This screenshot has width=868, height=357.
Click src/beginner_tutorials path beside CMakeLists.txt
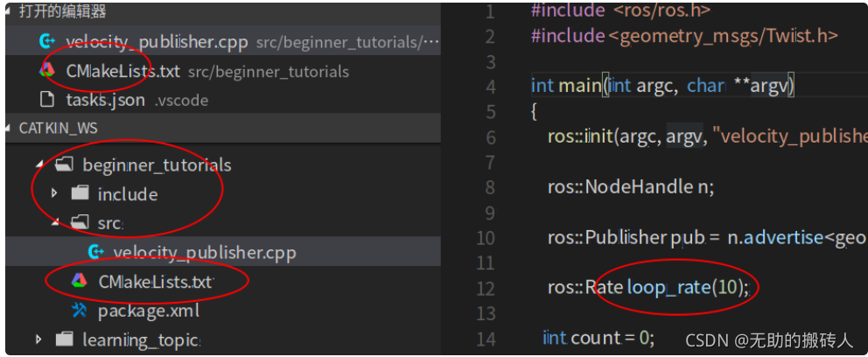click(269, 72)
